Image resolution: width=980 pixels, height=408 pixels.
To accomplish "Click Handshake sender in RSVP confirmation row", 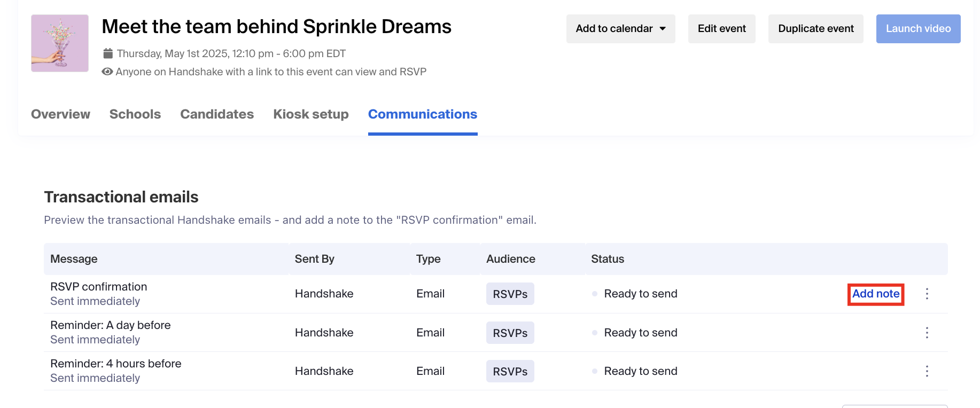I will coord(324,294).
